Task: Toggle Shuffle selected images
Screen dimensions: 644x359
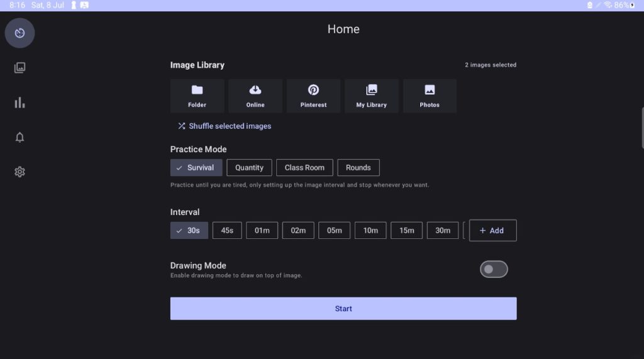Action: (x=225, y=126)
